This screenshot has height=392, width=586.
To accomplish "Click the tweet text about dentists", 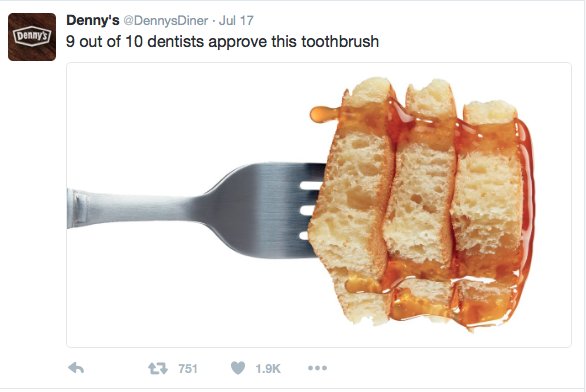I will 222,41.
